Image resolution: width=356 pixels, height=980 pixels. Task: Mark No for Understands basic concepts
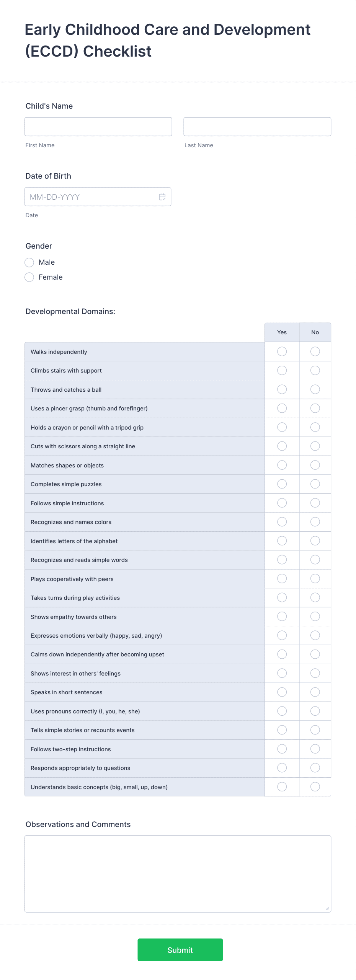315,787
